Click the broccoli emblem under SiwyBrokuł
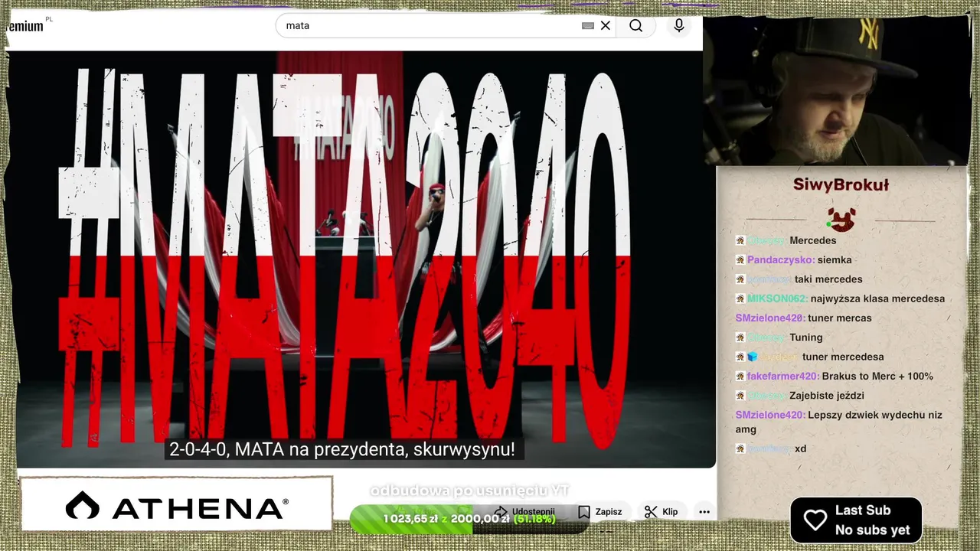980x551 pixels. pyautogui.click(x=841, y=220)
